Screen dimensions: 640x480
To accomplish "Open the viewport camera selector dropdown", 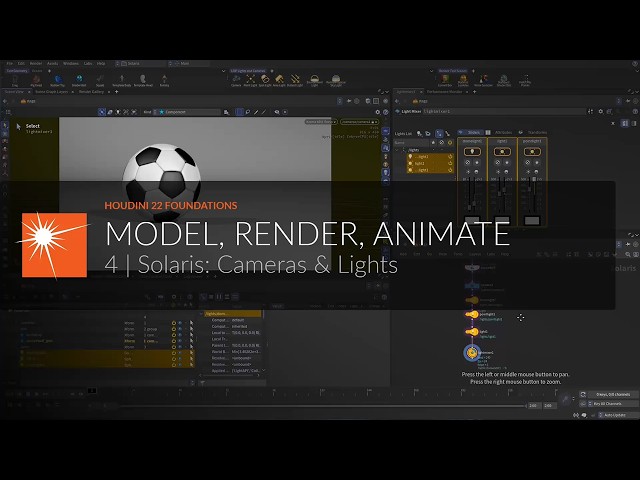I will pyautogui.click(x=360, y=122).
